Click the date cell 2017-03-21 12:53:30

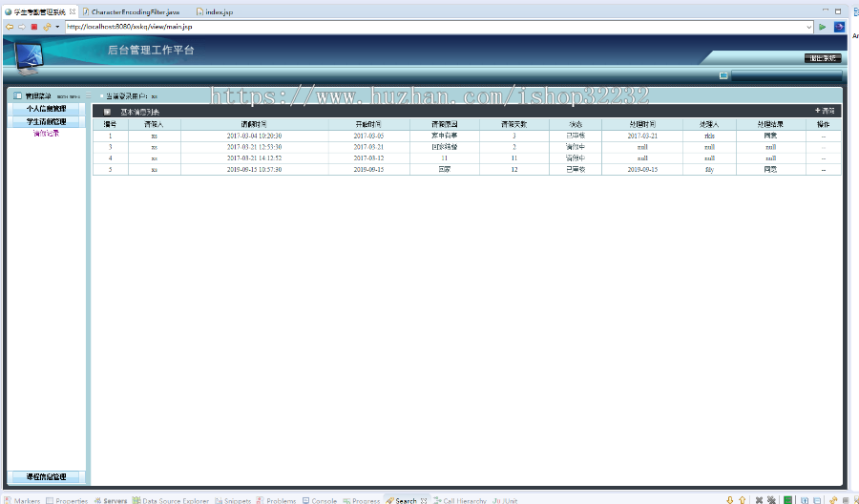255,147
